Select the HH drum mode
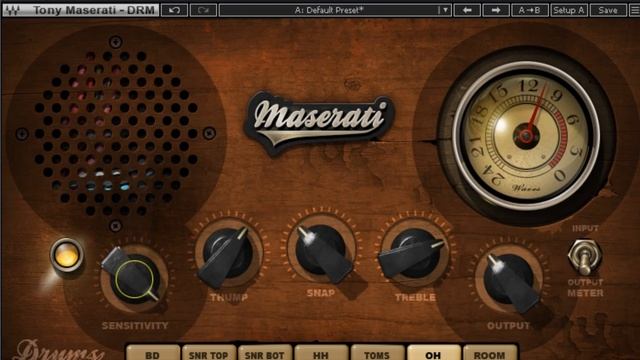Image resolution: width=640 pixels, height=360 pixels. (x=321, y=353)
